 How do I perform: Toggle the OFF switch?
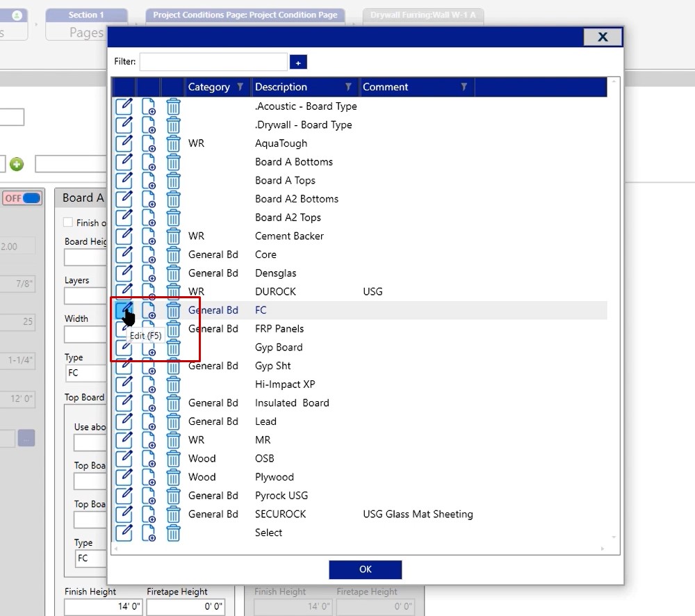coord(23,198)
